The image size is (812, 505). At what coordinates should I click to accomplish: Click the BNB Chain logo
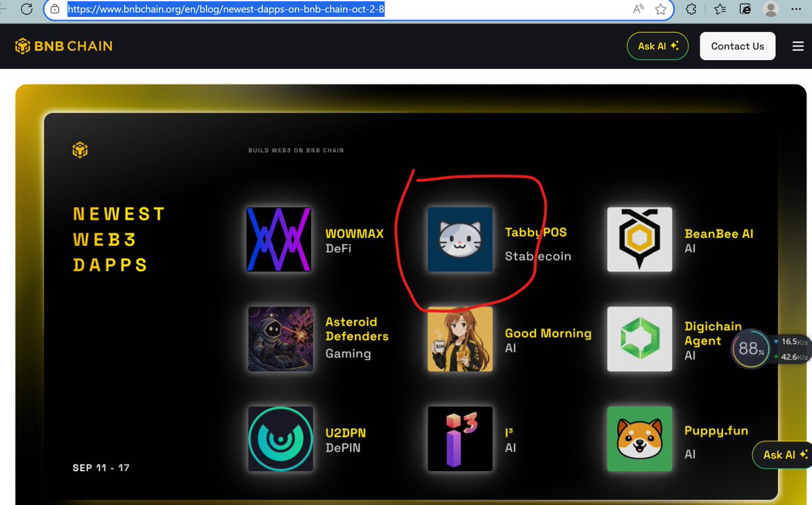pos(64,46)
